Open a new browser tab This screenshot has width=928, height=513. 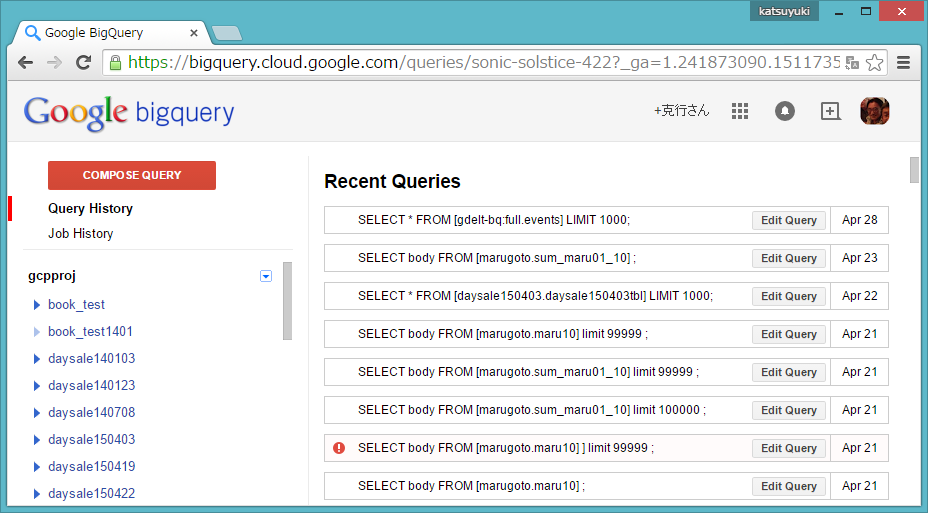(x=227, y=33)
